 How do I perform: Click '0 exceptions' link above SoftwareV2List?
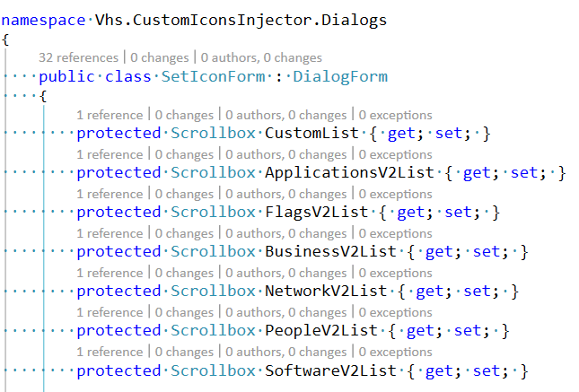pyautogui.click(x=396, y=352)
